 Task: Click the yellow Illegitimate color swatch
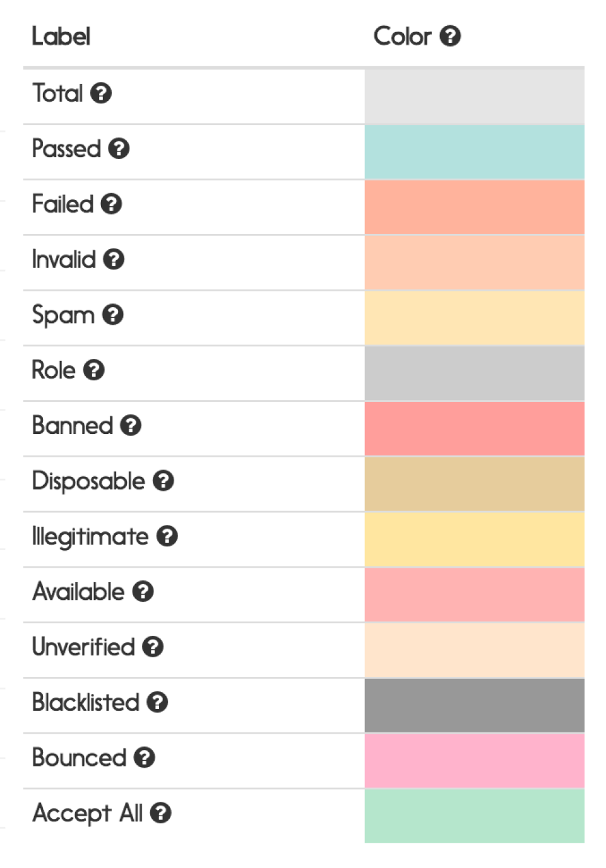pos(474,539)
